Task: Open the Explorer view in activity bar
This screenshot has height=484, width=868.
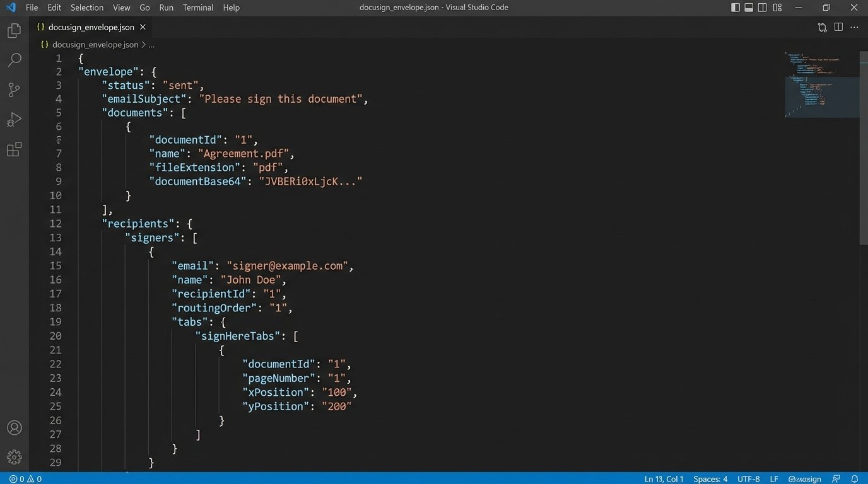Action: coord(14,31)
